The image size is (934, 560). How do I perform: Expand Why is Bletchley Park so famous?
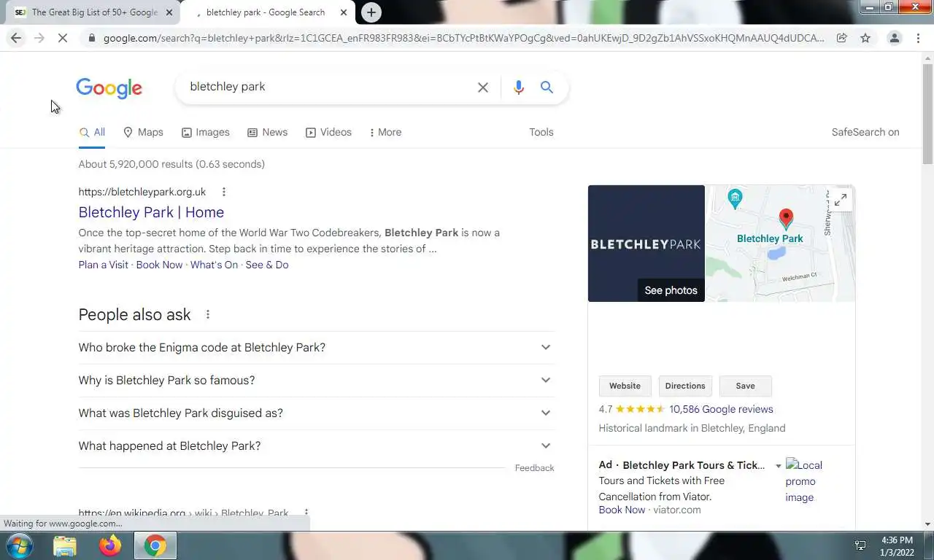316,381
